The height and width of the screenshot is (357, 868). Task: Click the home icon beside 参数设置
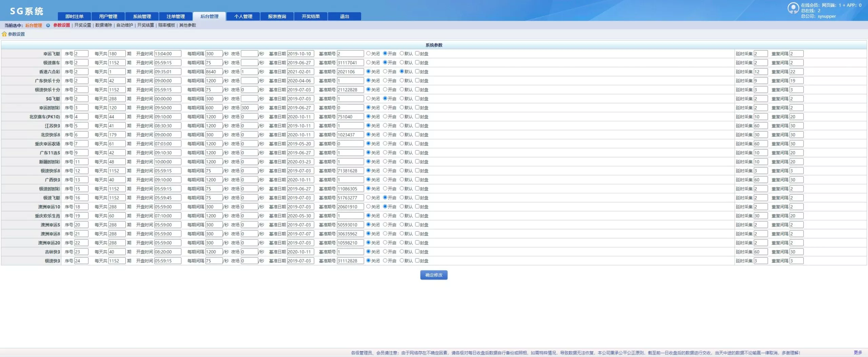pyautogui.click(x=4, y=34)
